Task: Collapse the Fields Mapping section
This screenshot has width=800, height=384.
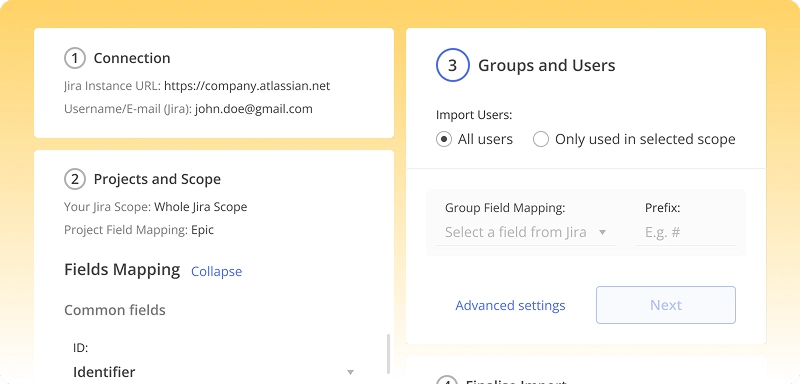Action: click(x=216, y=271)
